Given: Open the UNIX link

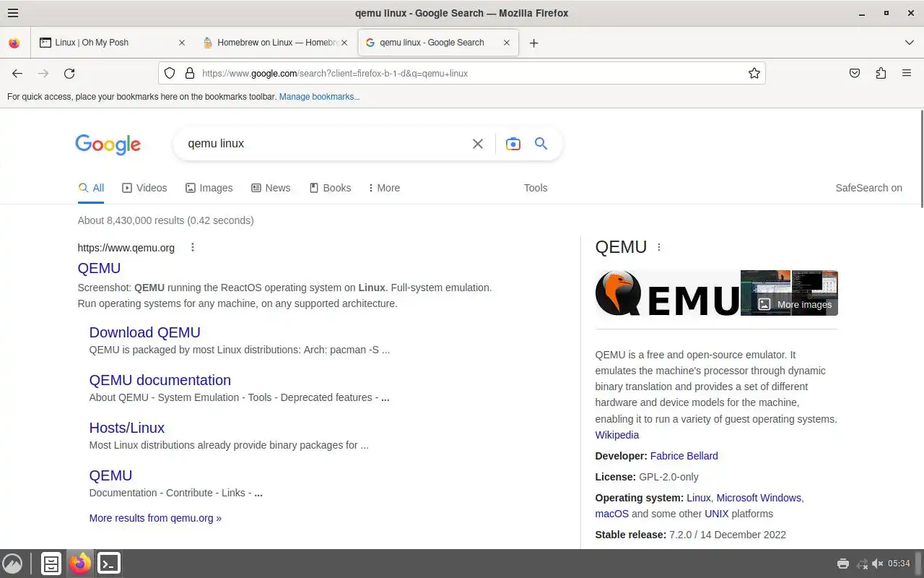Looking at the screenshot, I should 717,514.
